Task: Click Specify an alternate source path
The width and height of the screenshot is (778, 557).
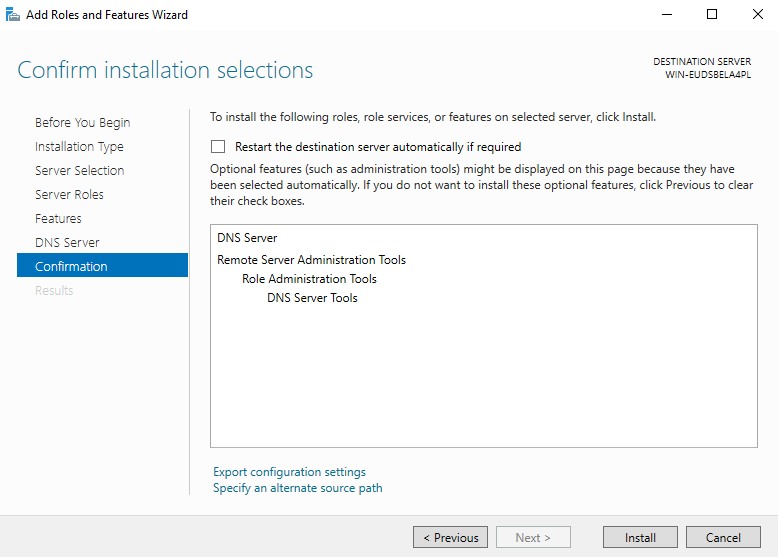Action: point(297,488)
